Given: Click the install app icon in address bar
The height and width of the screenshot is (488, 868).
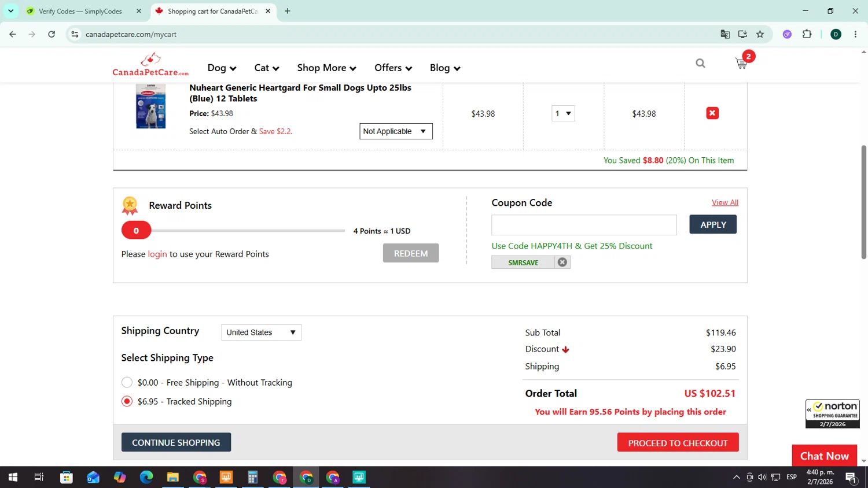Looking at the screenshot, I should click(x=742, y=34).
